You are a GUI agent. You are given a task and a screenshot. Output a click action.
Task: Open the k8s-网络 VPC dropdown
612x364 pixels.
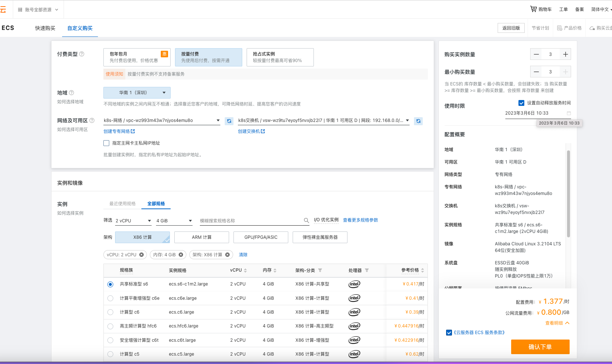point(162,120)
